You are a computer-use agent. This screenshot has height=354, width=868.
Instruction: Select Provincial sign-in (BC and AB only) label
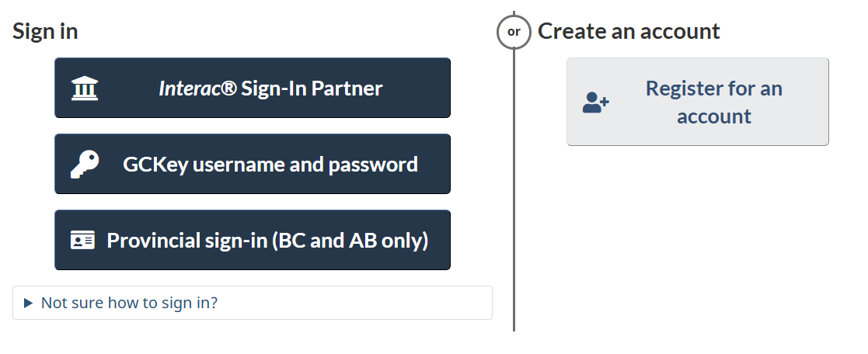pyautogui.click(x=267, y=241)
